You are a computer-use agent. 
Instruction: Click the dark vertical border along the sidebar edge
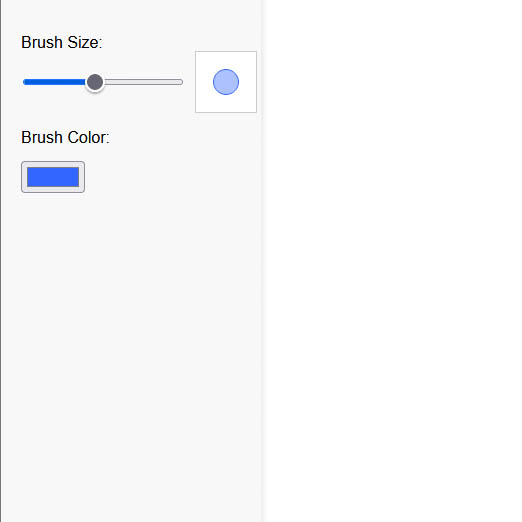pyautogui.click(x=1, y=261)
